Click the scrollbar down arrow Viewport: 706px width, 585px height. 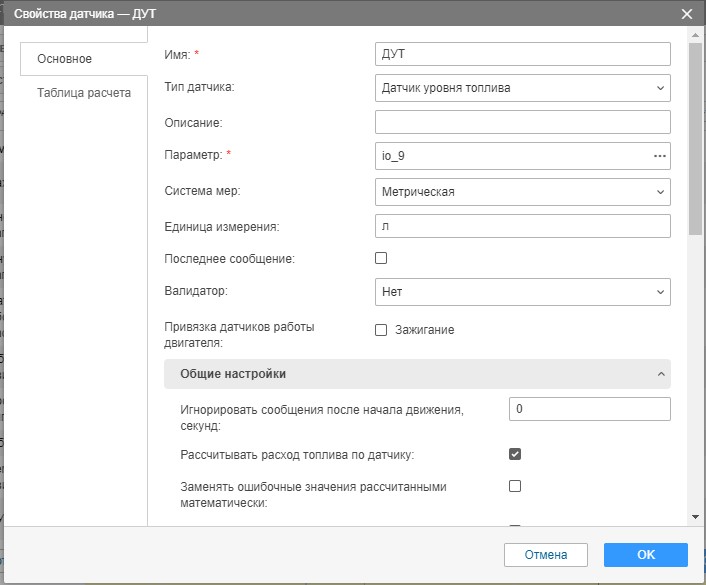coord(696,516)
